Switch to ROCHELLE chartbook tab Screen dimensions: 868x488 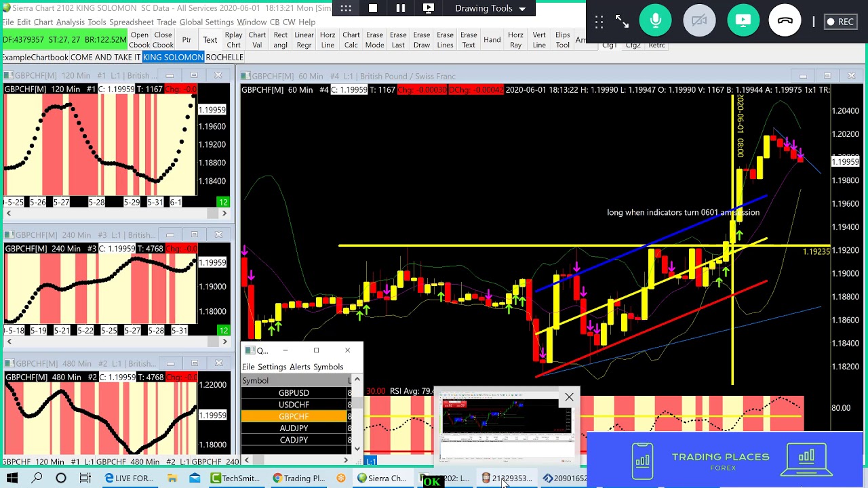point(224,57)
